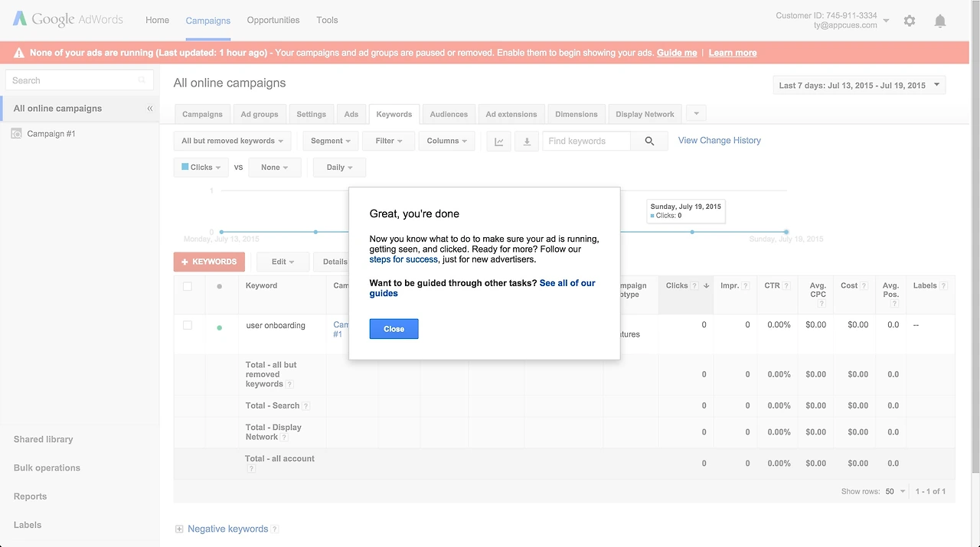Expand the Negative keywords section

pyautogui.click(x=179, y=529)
